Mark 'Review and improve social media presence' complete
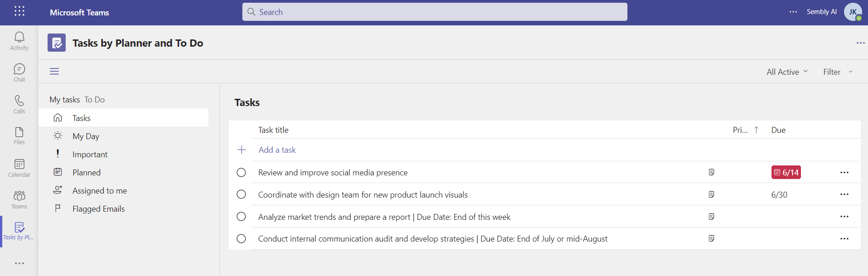 point(241,173)
